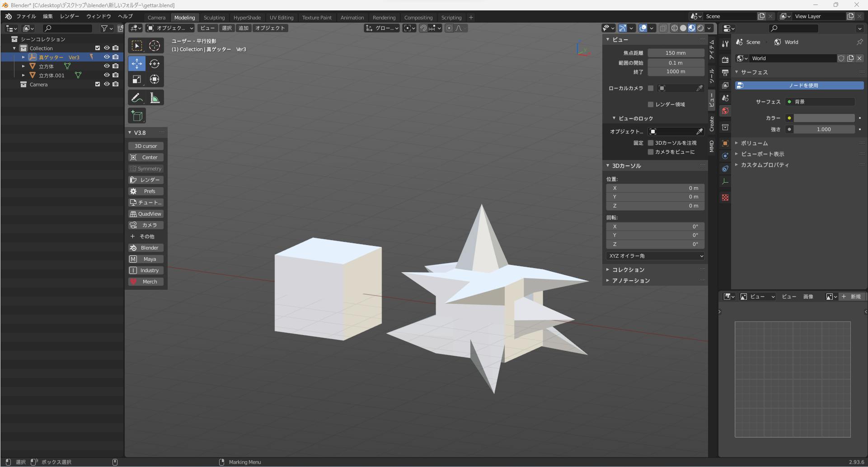
Task: Select the Measure tool
Action: (x=155, y=98)
